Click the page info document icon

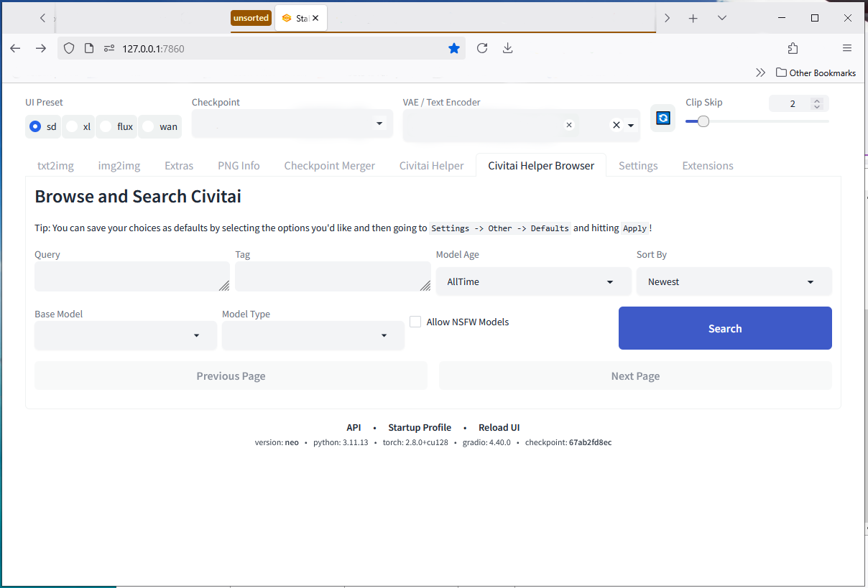[89, 48]
